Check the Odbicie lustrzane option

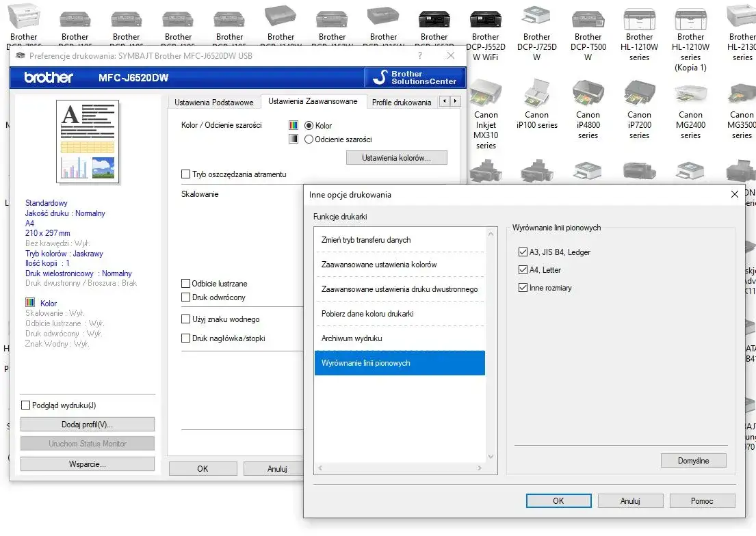coord(185,284)
